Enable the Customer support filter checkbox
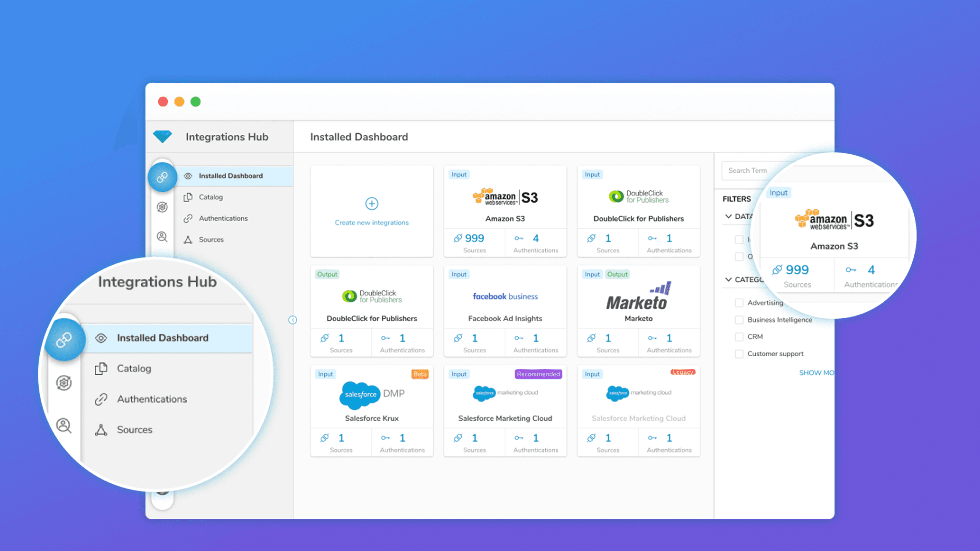The height and width of the screenshot is (551, 980). point(739,354)
